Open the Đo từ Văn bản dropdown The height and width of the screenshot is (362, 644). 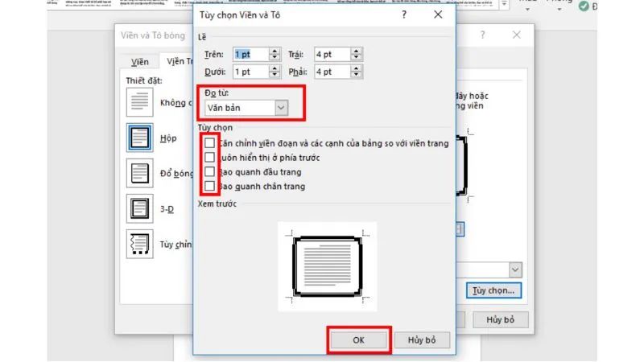tap(281, 108)
